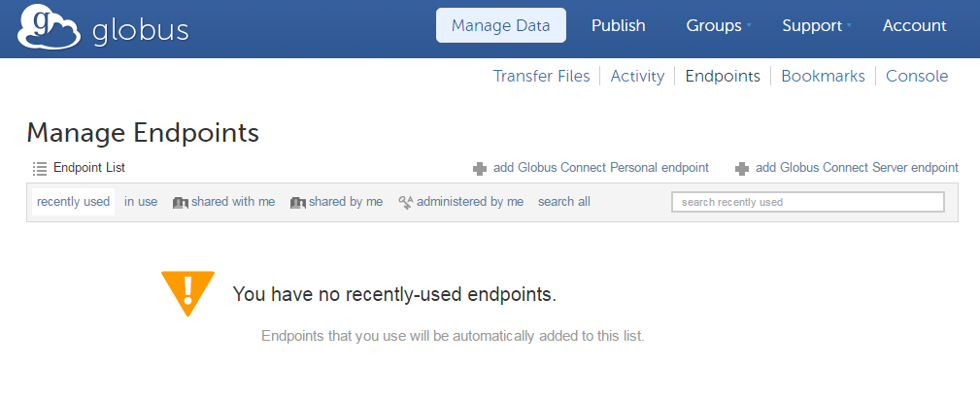Click plus icon for Globus Connect Personal endpoint
Image resolution: width=980 pixels, height=399 pixels.
coord(480,168)
